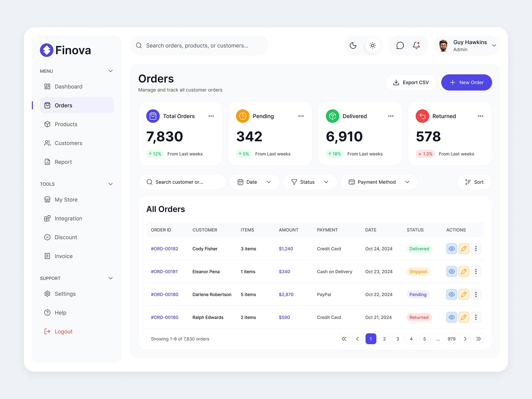532x399 pixels.
Task: Go to page 2 of orders
Action: click(x=384, y=339)
